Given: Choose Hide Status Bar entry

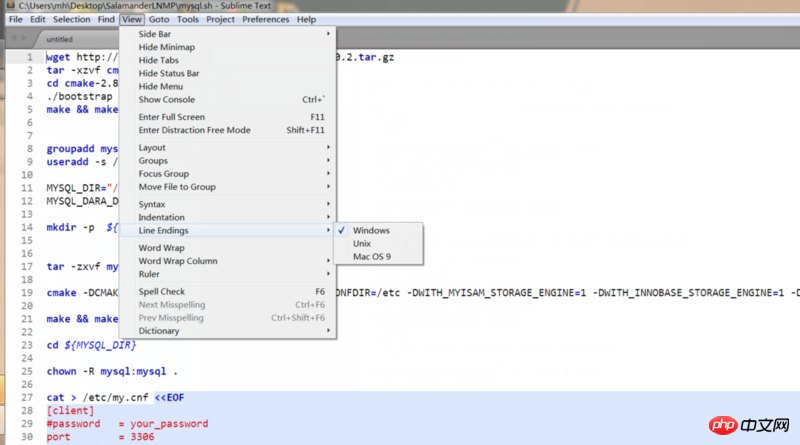Looking at the screenshot, I should point(228,73).
